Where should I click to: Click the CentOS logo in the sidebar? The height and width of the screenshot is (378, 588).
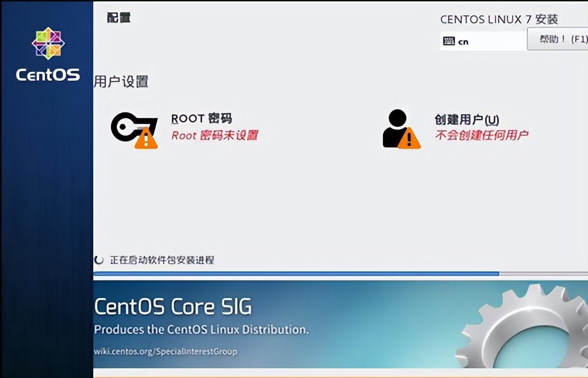coord(48,54)
